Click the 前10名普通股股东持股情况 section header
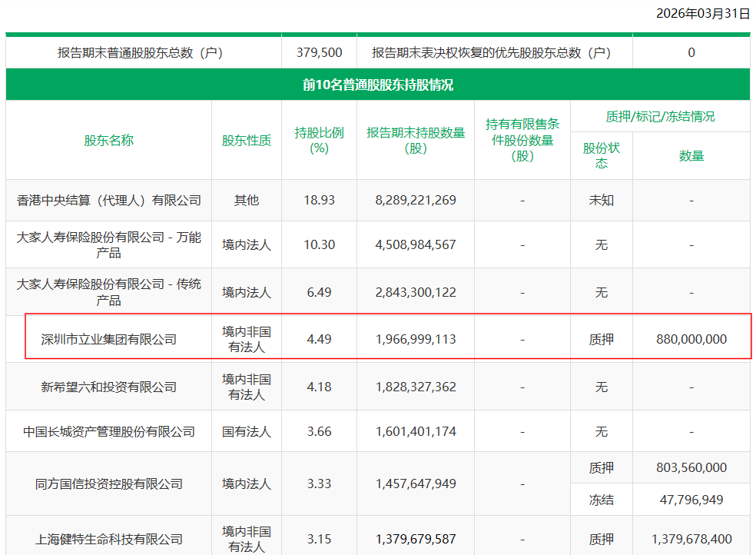756x555 pixels. 378,85
